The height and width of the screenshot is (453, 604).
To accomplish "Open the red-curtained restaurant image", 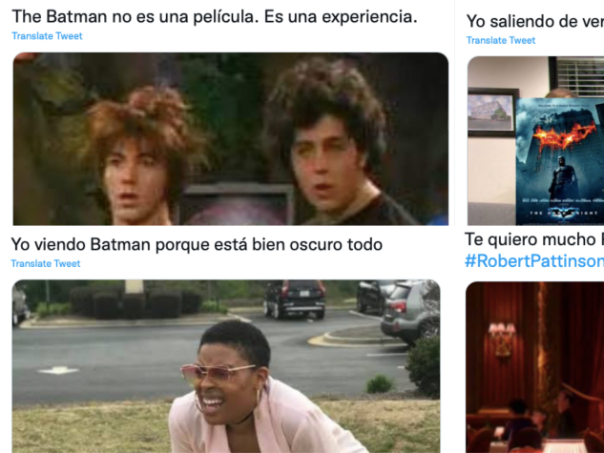I will (535, 367).
